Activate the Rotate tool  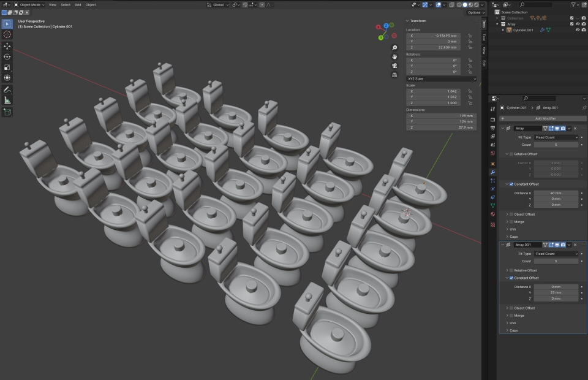pyautogui.click(x=7, y=56)
